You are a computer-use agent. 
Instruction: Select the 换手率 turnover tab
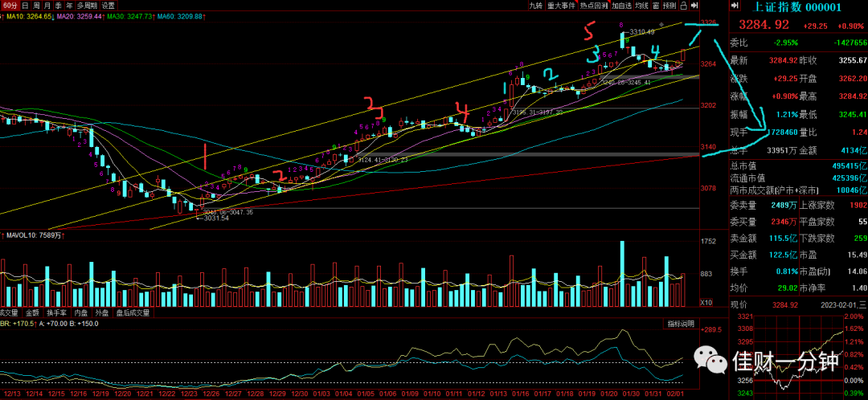[x=57, y=312]
